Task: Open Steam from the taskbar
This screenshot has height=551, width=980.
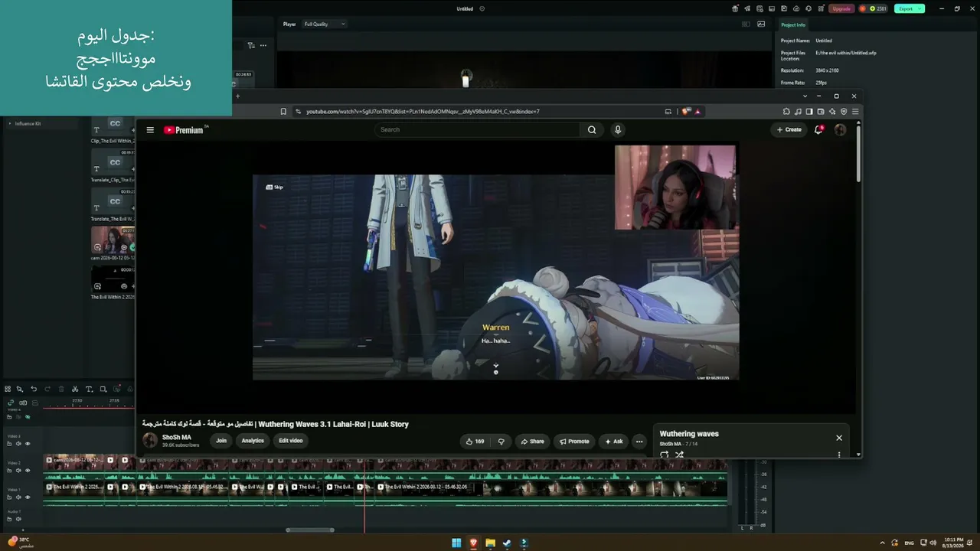Action: click(507, 543)
